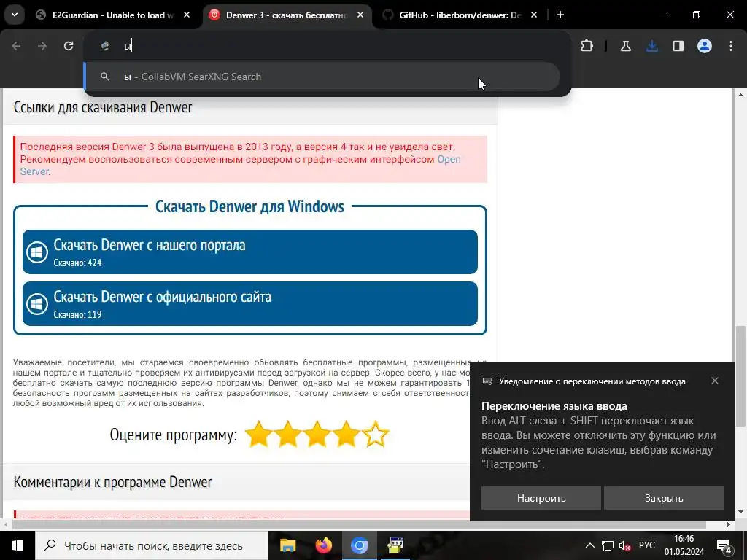Open Firefox from the taskbar

pos(323,545)
